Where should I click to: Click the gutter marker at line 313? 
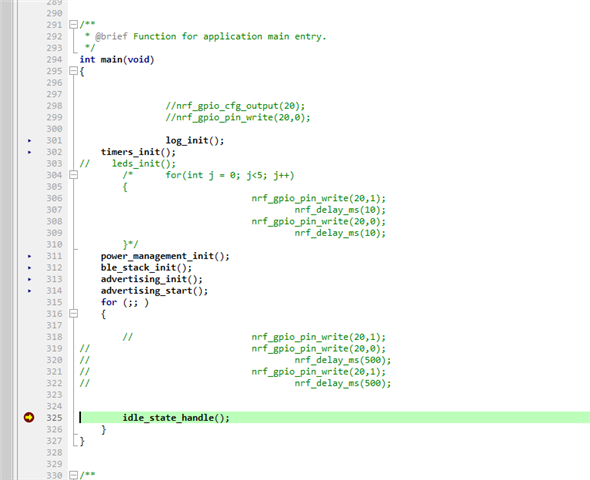tap(29, 279)
